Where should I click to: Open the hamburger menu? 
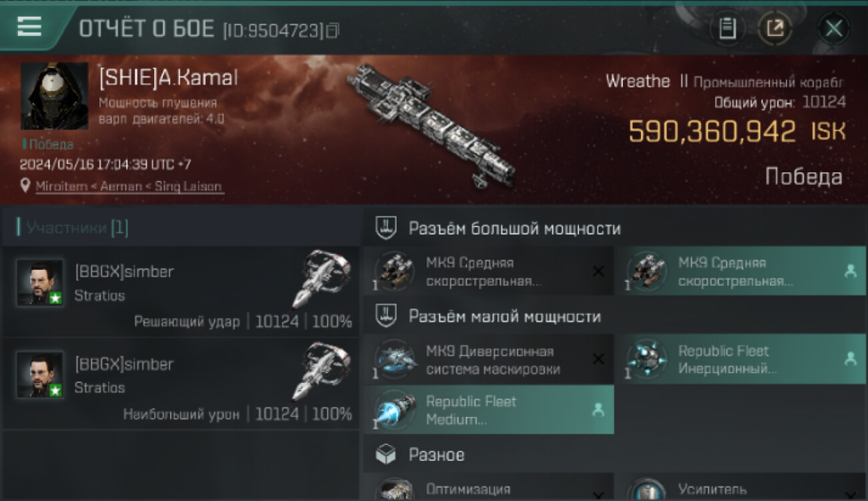pos(29,27)
